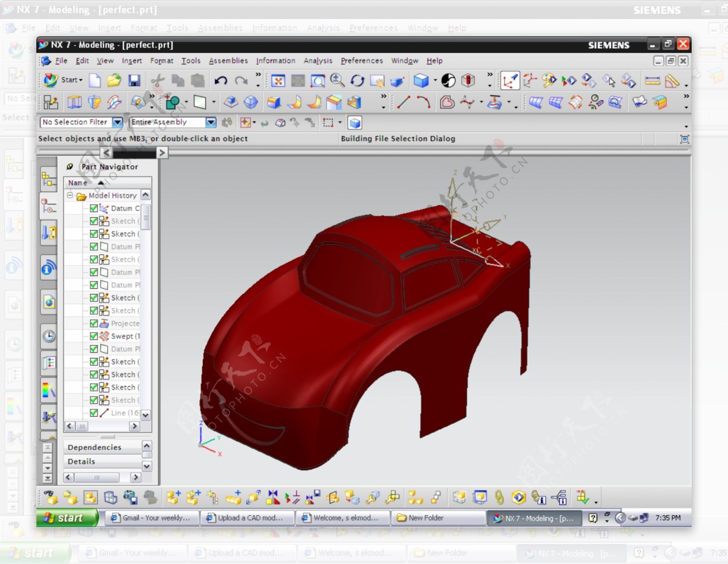The image size is (728, 564).
Task: Open the datum plane dropdown arrow
Action: click(x=213, y=102)
